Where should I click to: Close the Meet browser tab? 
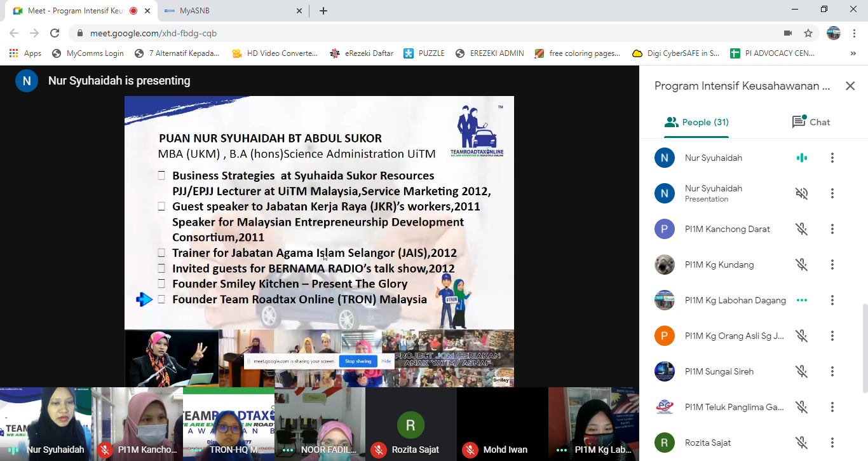click(x=148, y=11)
